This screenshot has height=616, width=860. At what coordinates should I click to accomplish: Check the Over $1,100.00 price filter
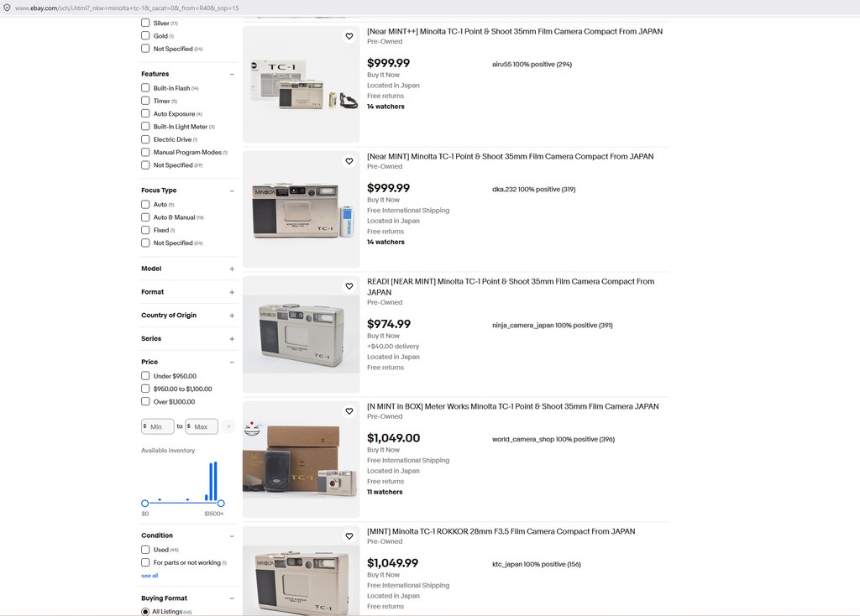tap(145, 402)
